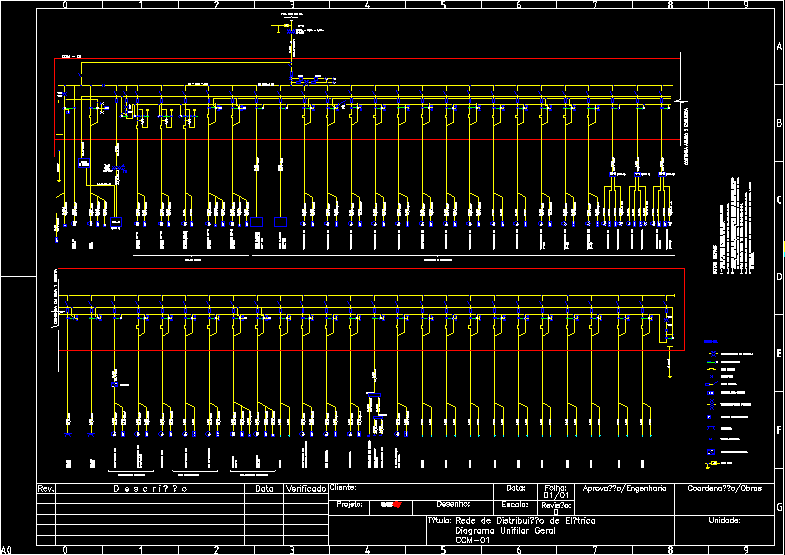Click the 'CCM - 01' label above the upper red panel
The image size is (785, 555).
tap(72, 57)
